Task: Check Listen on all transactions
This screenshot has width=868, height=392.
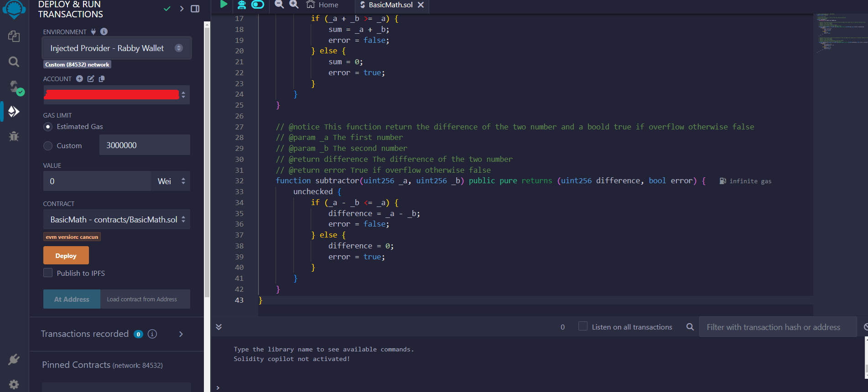Action: coord(582,326)
